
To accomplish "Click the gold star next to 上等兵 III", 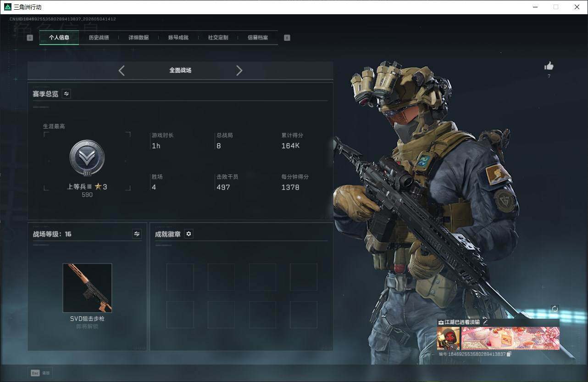I will 98,187.
